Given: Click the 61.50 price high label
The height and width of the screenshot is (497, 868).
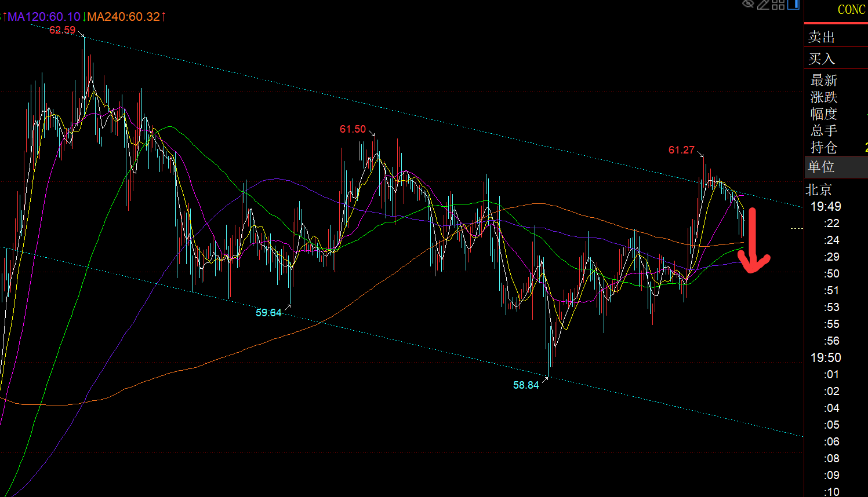Looking at the screenshot, I should click(353, 129).
